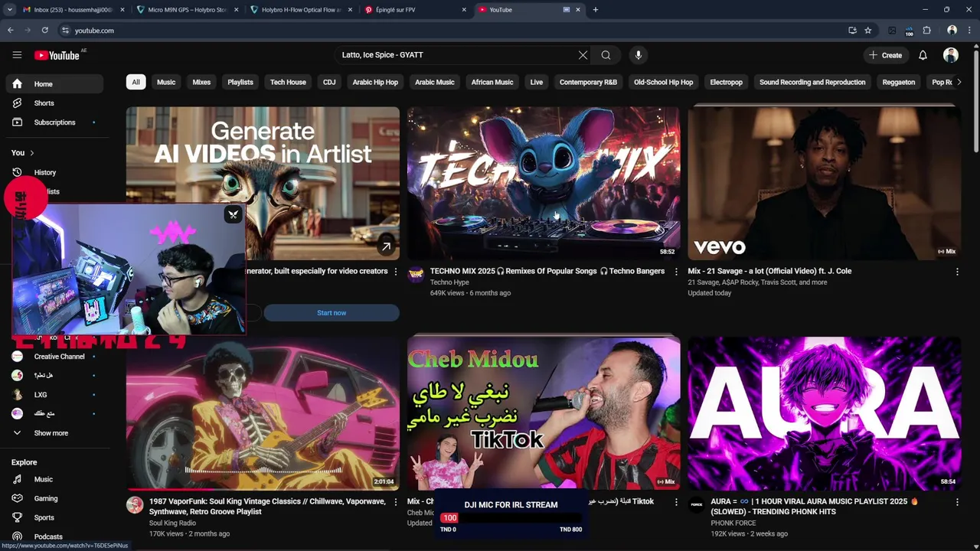
Task: Go to Home in sidebar
Action: [54, 84]
